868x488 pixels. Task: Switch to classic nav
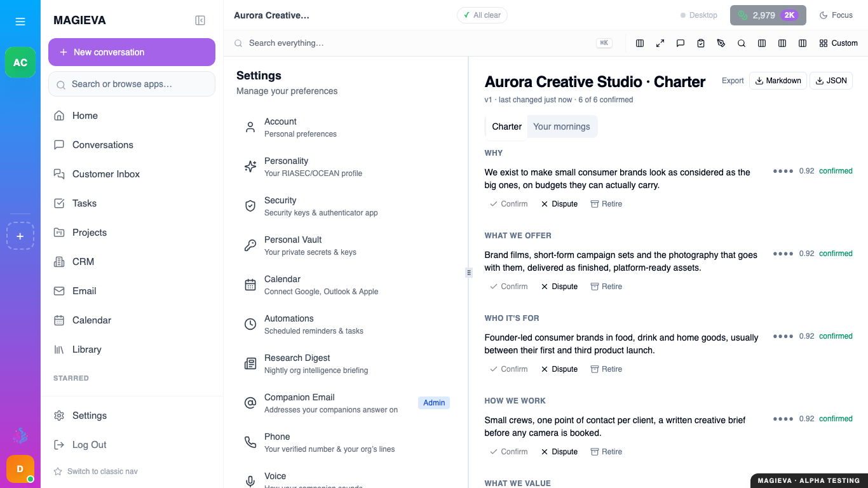pyautogui.click(x=96, y=471)
